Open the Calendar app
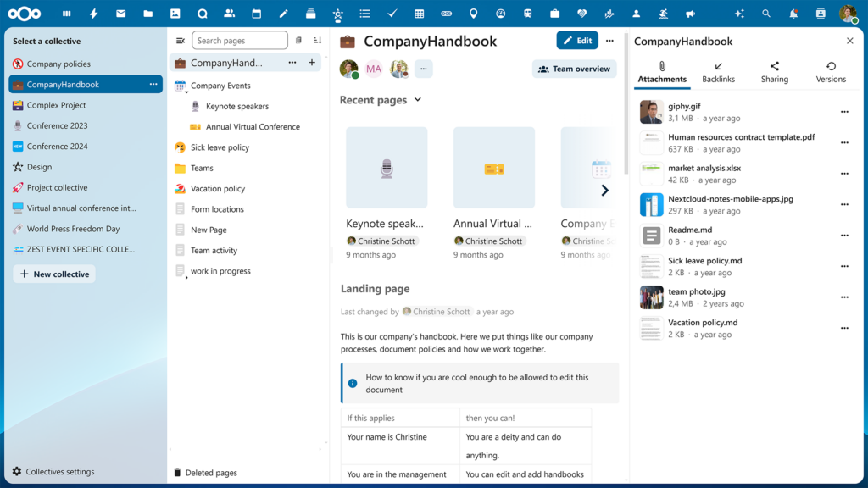This screenshot has width=868, height=488. (257, 13)
